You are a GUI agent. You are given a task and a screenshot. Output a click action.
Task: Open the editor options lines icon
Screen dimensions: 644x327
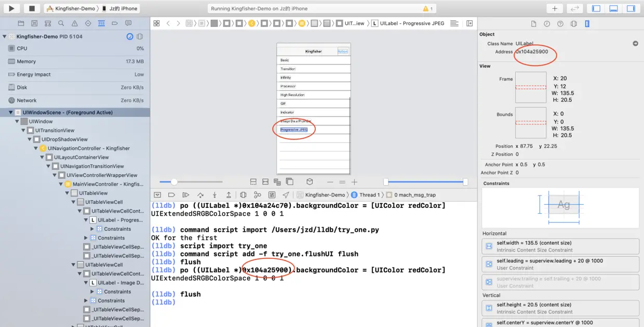coord(454,23)
